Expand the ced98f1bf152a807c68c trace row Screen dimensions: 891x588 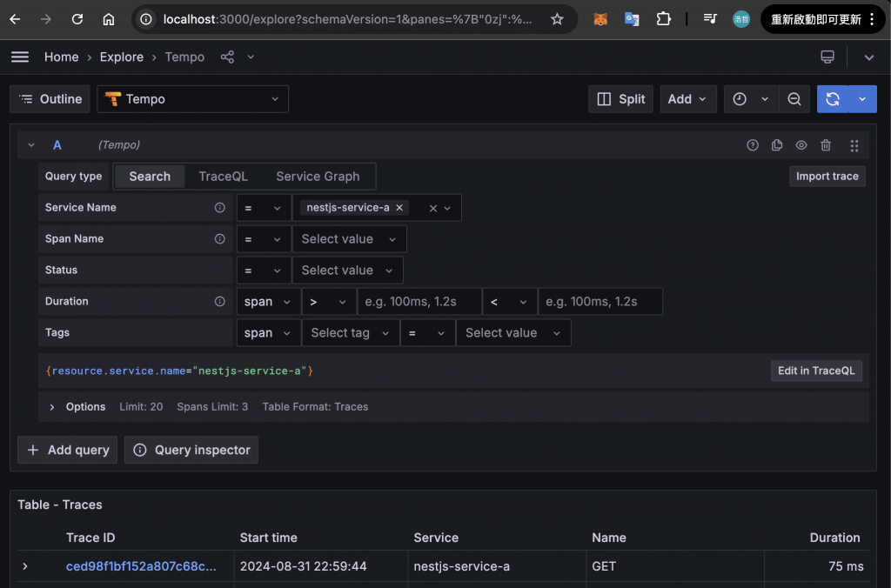[25, 566]
